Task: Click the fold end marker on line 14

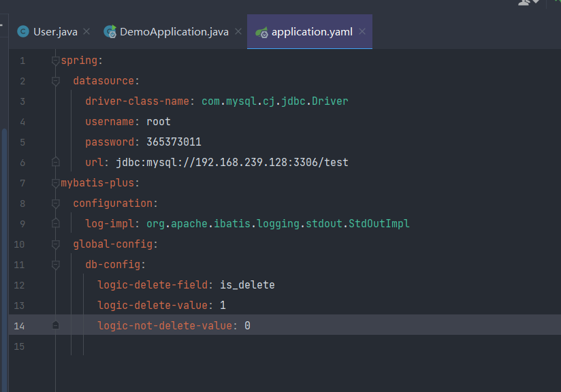Action: pos(55,325)
